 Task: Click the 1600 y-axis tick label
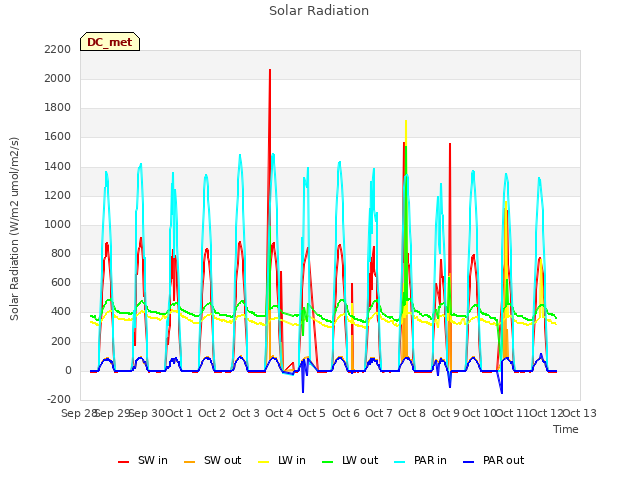point(58,137)
